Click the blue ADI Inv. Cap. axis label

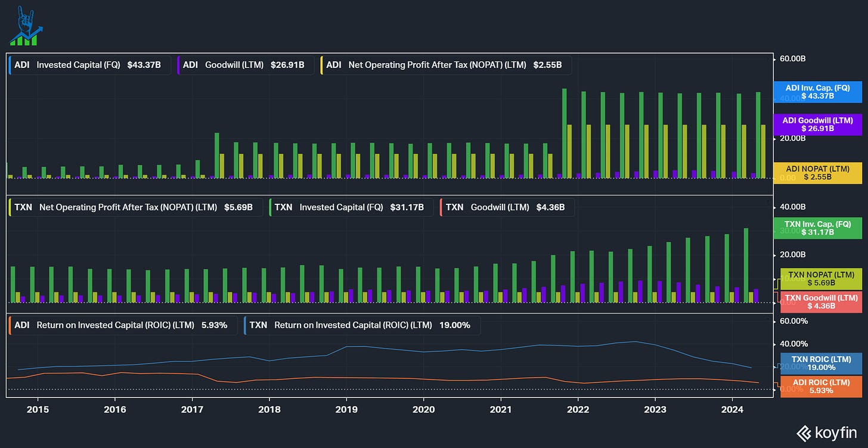pyautogui.click(x=817, y=92)
